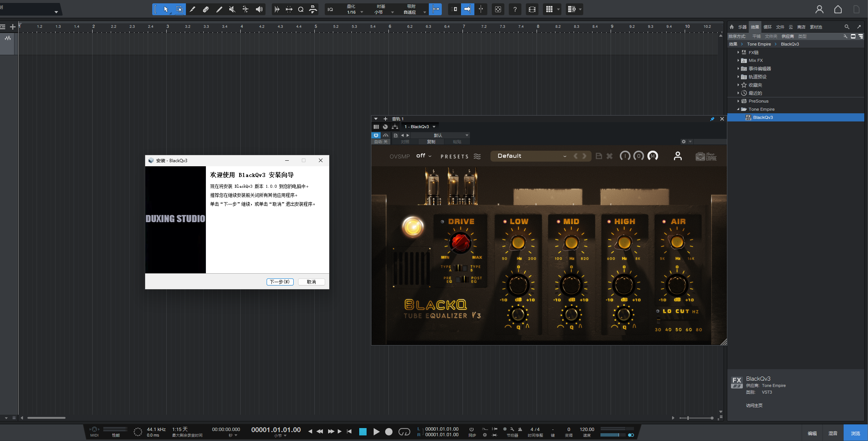Click the question mark help icon

click(x=515, y=9)
